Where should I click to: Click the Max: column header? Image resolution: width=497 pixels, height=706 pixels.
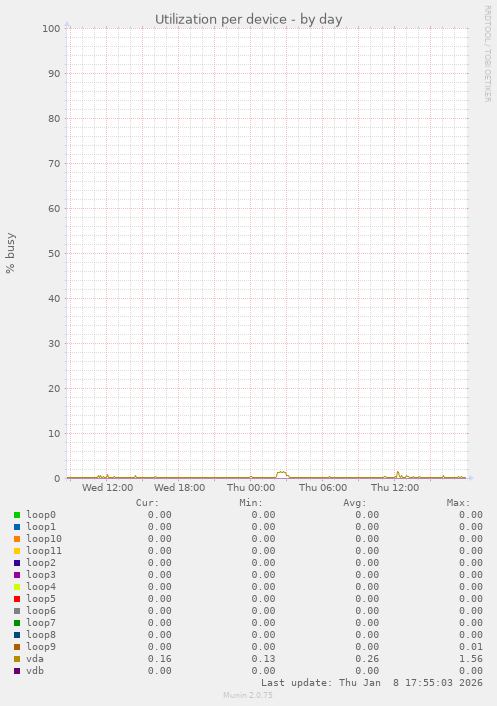click(459, 503)
